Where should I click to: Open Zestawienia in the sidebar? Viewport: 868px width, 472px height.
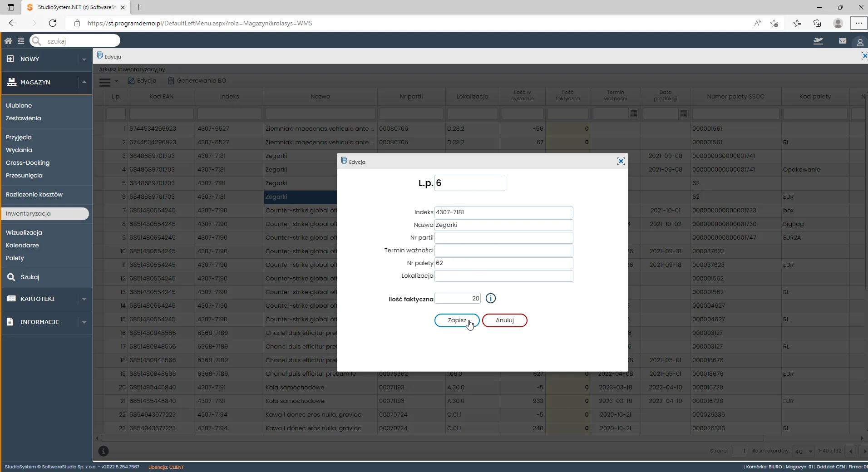click(x=23, y=118)
